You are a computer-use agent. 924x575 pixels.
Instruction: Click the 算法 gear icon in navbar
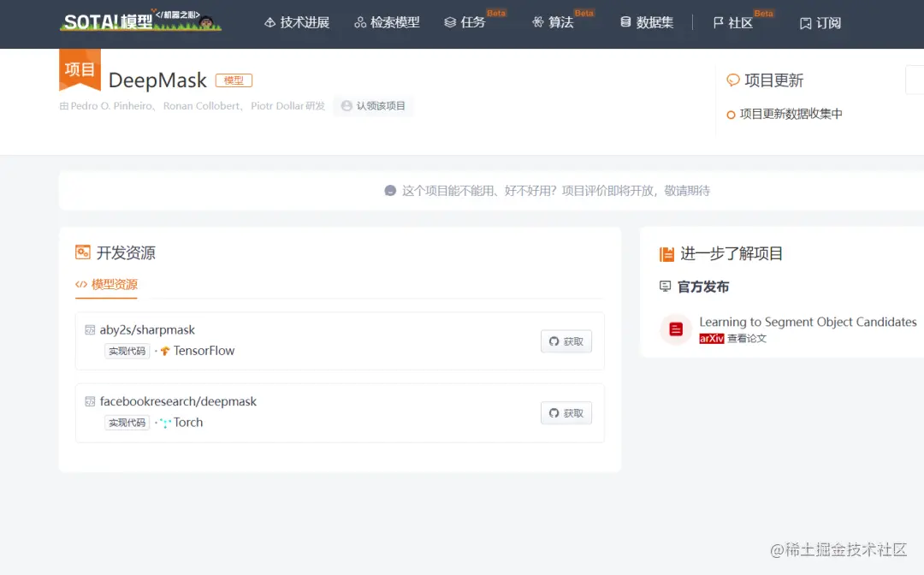click(x=537, y=22)
